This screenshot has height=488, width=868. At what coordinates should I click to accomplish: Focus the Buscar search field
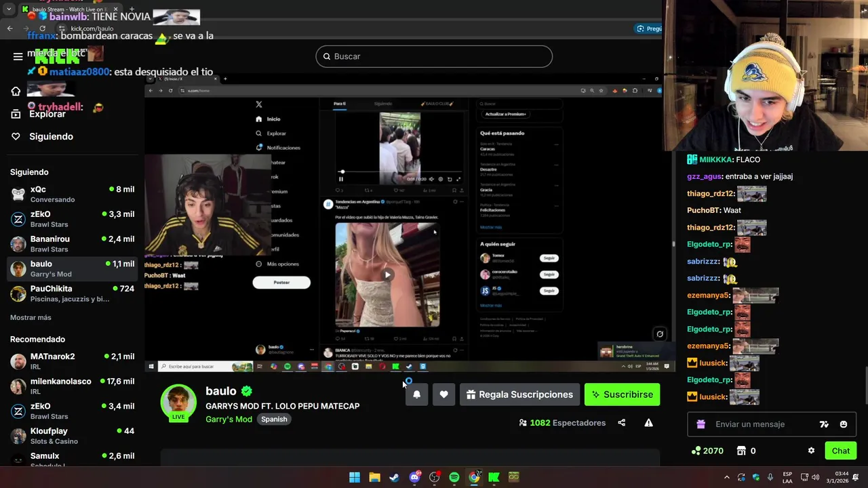click(x=434, y=56)
